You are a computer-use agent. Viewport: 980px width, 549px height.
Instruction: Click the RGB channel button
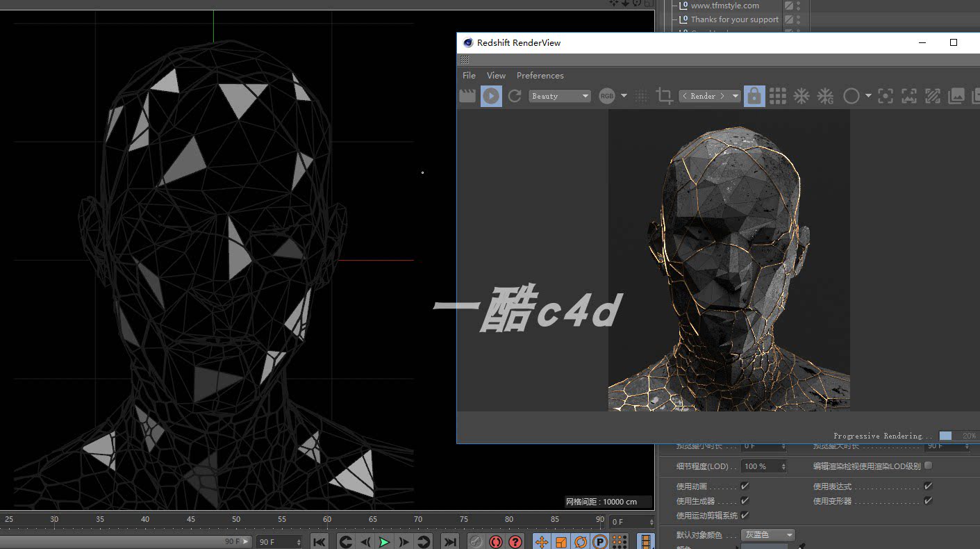[607, 96]
